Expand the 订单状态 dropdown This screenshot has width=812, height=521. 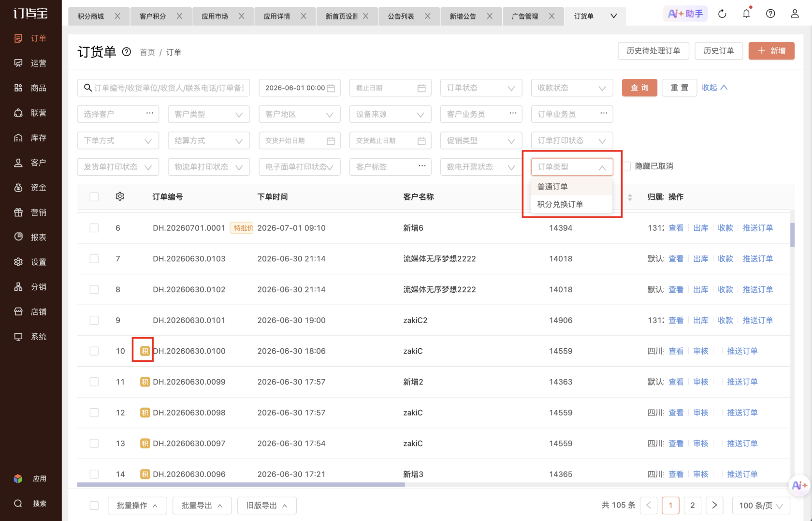481,88
